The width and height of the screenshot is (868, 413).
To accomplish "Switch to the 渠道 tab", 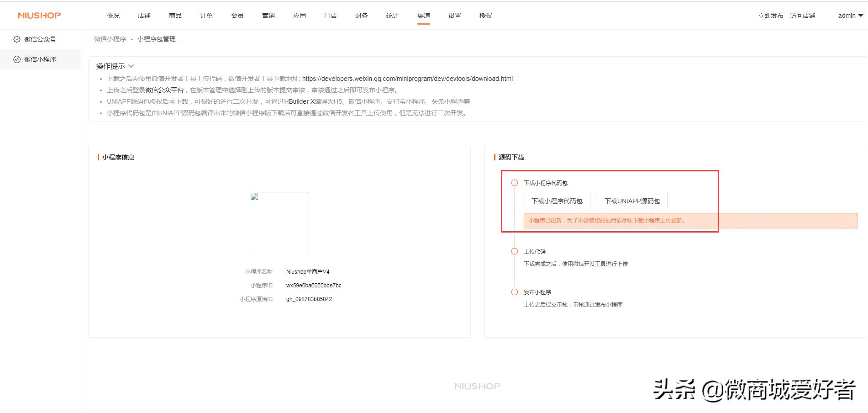I will pyautogui.click(x=423, y=15).
